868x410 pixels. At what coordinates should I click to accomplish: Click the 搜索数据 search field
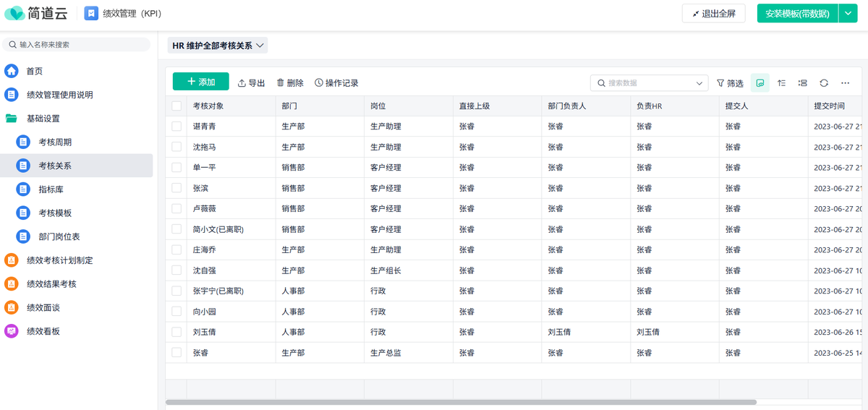click(x=649, y=83)
